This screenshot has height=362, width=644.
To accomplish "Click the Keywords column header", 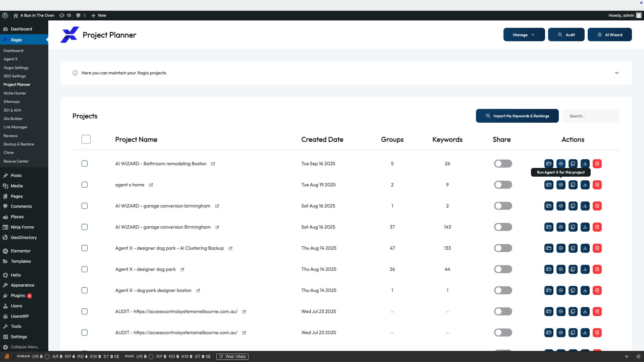I will (x=447, y=139).
